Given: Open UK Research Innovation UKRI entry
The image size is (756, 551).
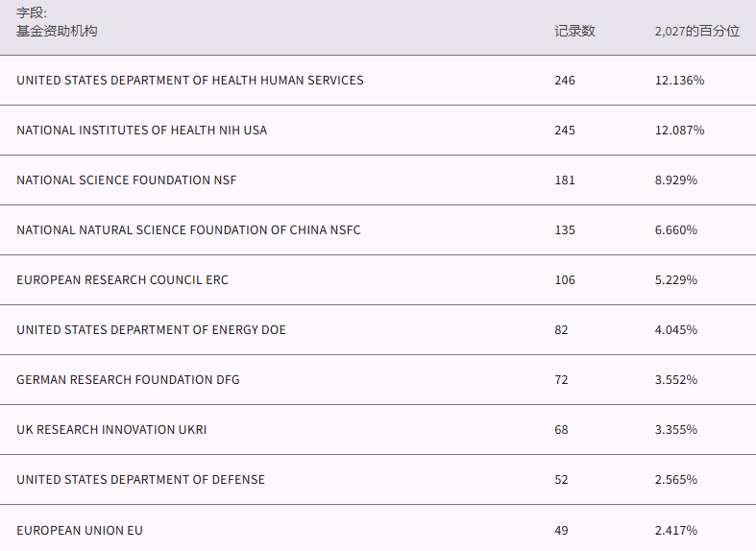Looking at the screenshot, I should point(111,430).
